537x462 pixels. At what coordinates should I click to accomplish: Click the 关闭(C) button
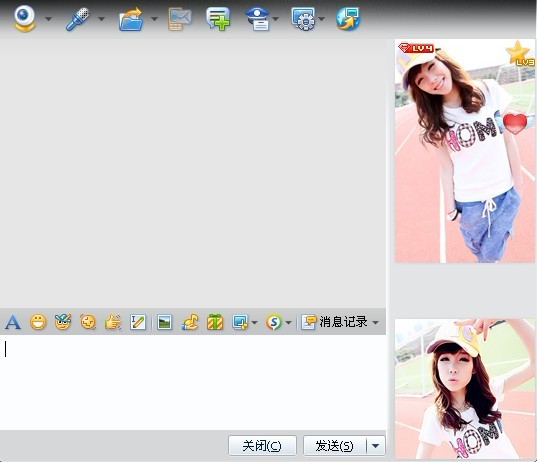(x=262, y=446)
